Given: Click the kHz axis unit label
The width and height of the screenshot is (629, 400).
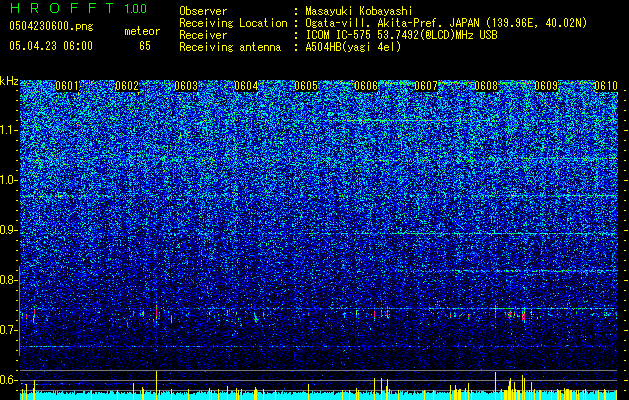Looking at the screenshot, I should point(9,81).
